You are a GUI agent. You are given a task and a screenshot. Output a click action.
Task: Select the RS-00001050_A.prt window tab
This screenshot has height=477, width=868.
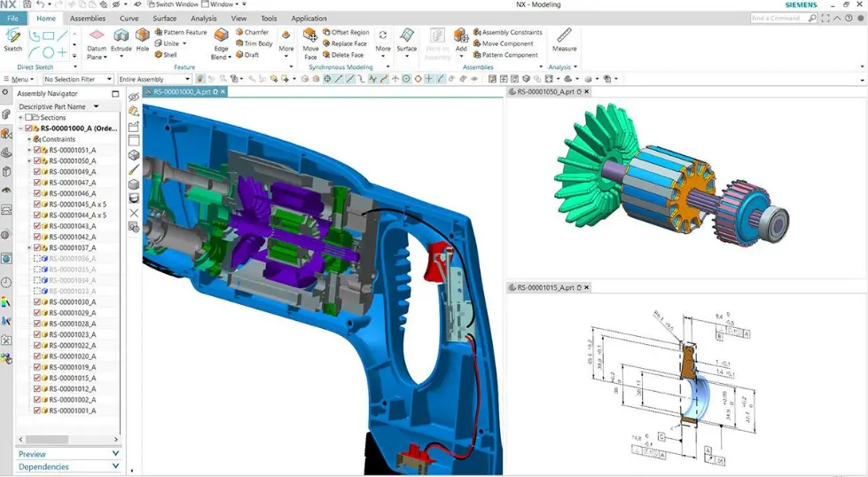click(x=545, y=92)
